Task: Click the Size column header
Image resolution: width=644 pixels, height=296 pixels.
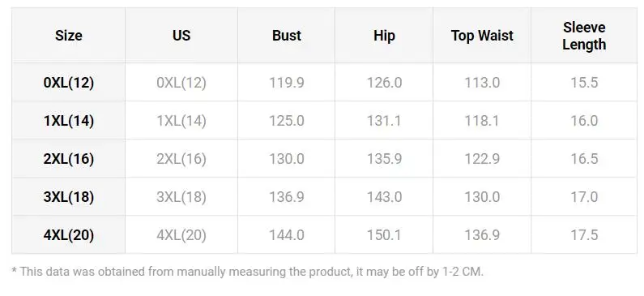Action: pos(69,36)
